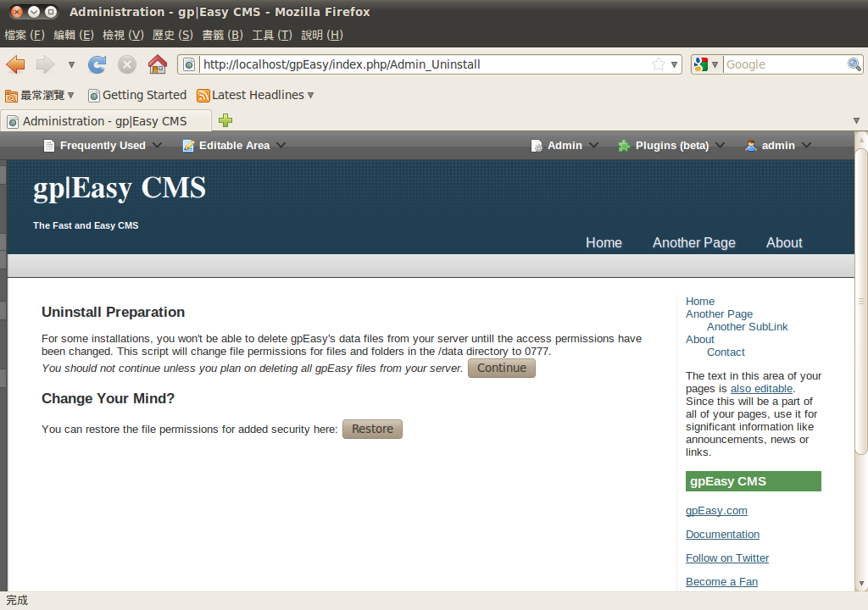Click the address bar URL field
The width and height of the screenshot is (868, 610).
click(x=426, y=64)
